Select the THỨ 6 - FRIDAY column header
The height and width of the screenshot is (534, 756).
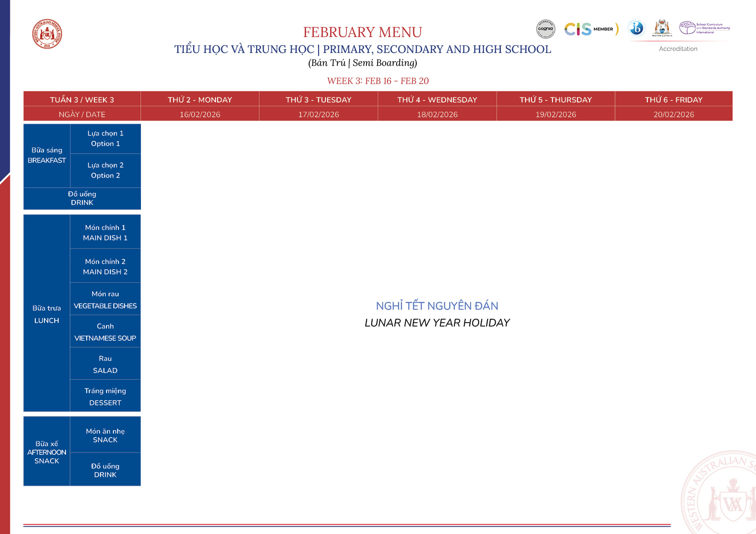[673, 99]
